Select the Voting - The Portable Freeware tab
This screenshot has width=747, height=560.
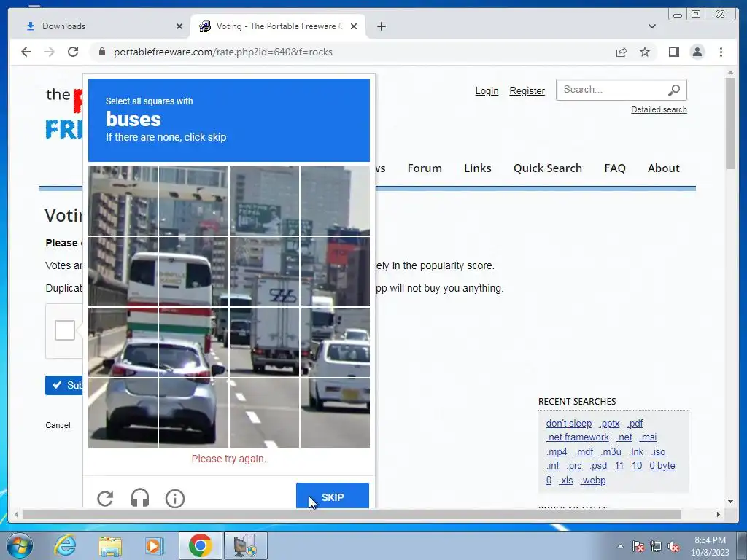(278, 26)
